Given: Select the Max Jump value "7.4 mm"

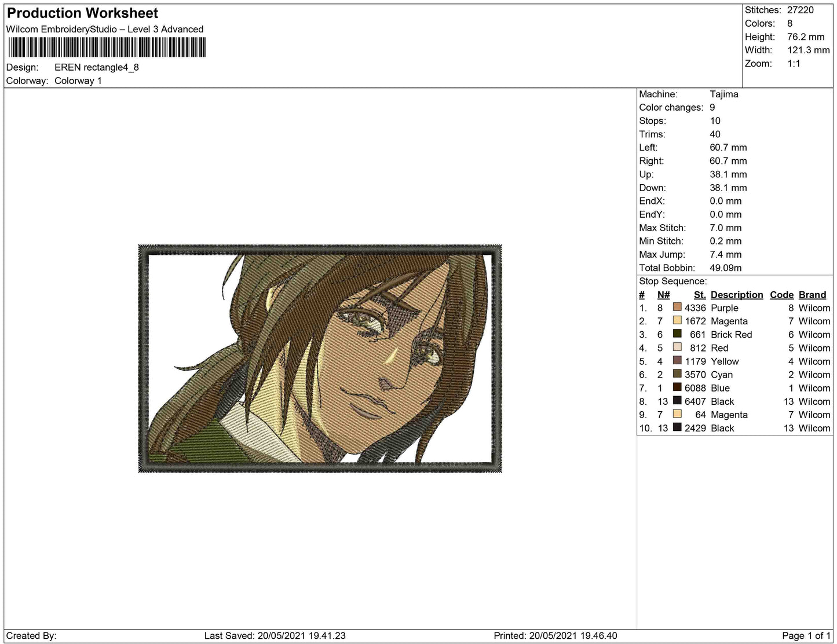Looking at the screenshot, I should (x=726, y=254).
